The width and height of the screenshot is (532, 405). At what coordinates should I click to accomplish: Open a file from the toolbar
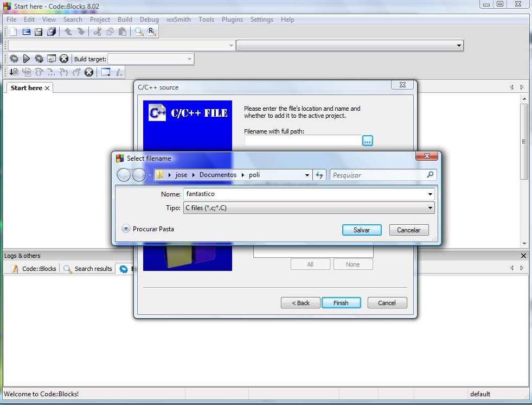tap(26, 32)
